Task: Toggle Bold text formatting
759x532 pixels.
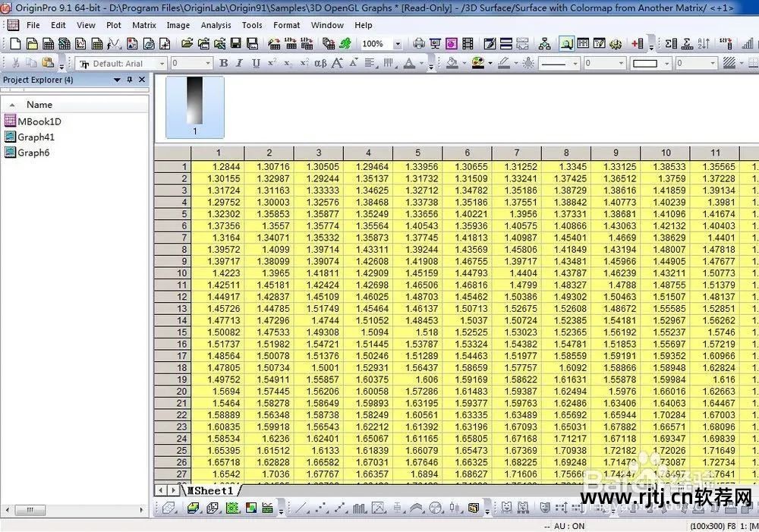Action: pyautogui.click(x=224, y=63)
